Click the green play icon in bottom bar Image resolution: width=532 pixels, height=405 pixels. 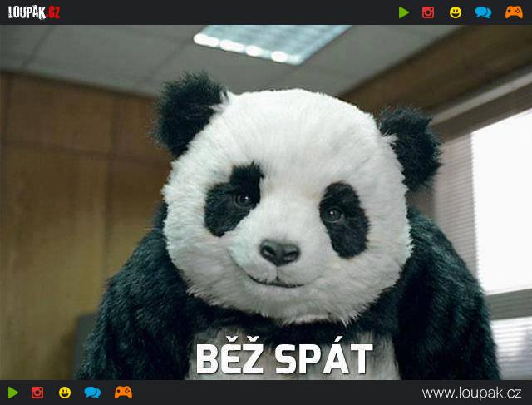click(13, 393)
